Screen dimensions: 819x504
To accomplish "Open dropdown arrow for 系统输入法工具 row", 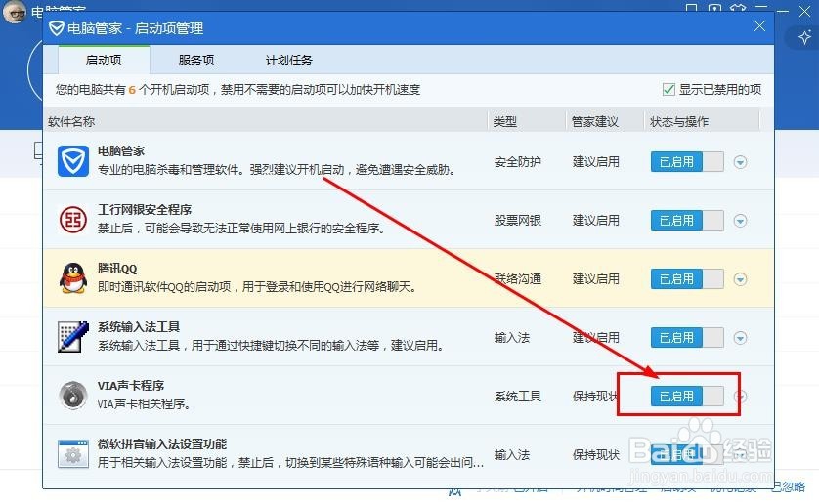I will tap(740, 337).
